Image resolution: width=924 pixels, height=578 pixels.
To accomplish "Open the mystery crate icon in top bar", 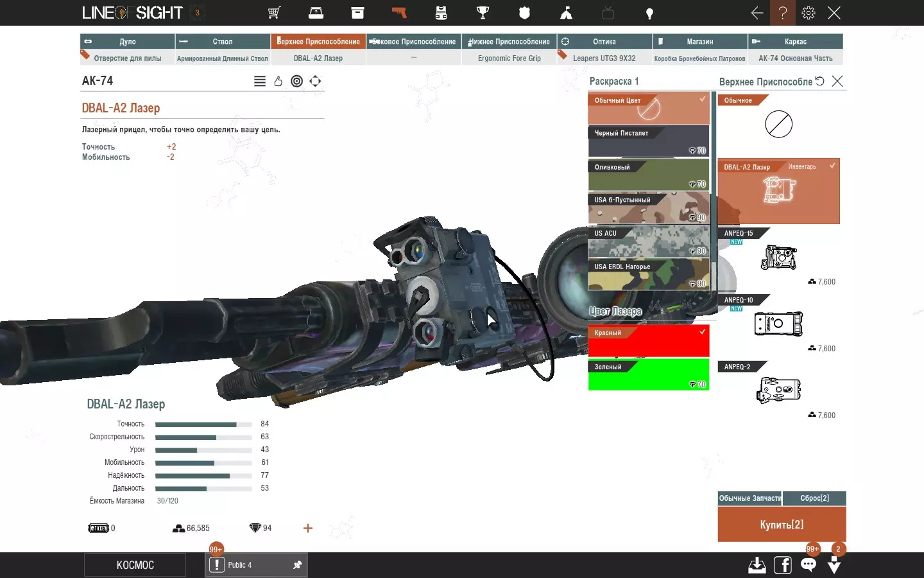I will point(316,13).
